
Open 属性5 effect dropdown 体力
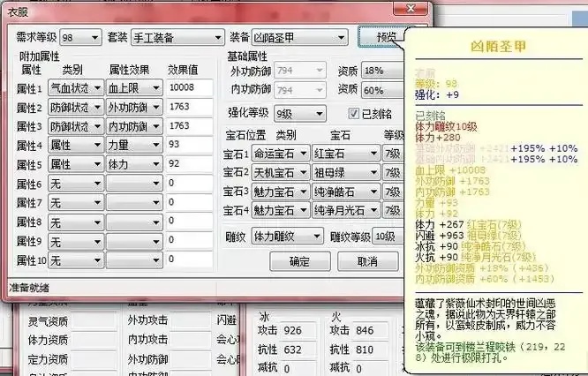tap(134, 164)
